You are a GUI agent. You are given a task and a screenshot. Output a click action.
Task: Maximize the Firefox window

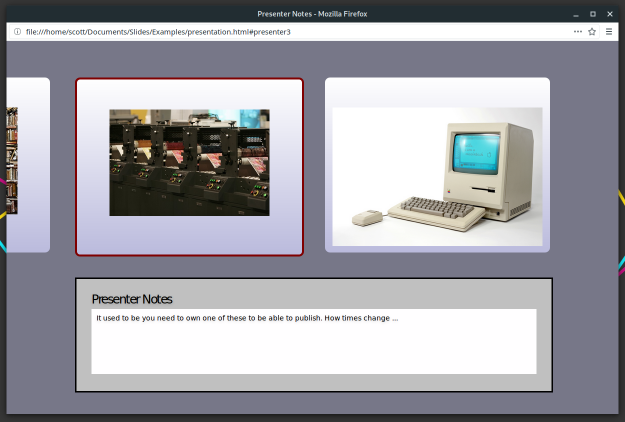593,14
